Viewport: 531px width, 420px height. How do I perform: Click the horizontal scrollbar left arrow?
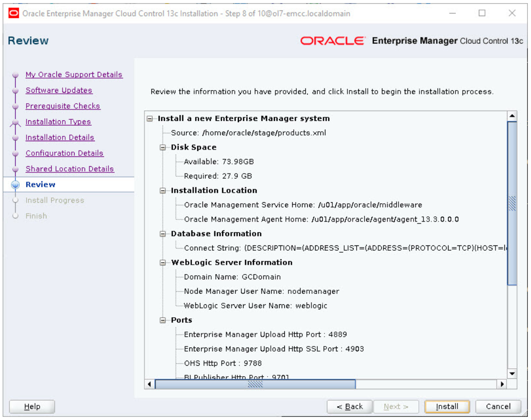(x=149, y=384)
